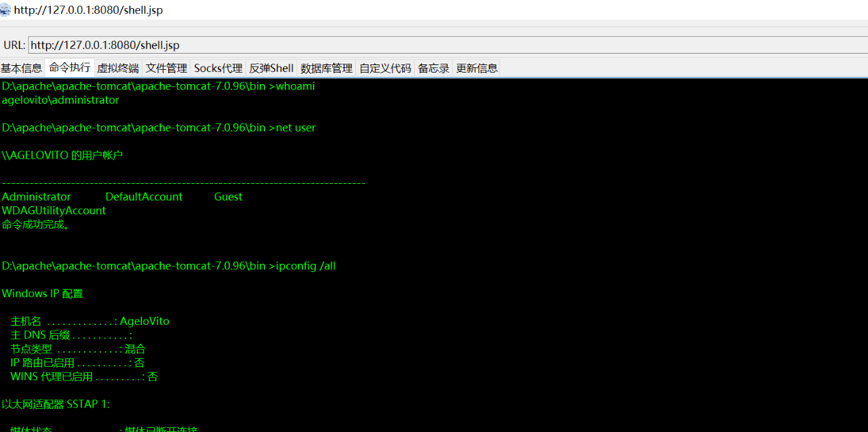Go to the 文件管理 tab
This screenshot has height=432, width=868.
(x=166, y=68)
